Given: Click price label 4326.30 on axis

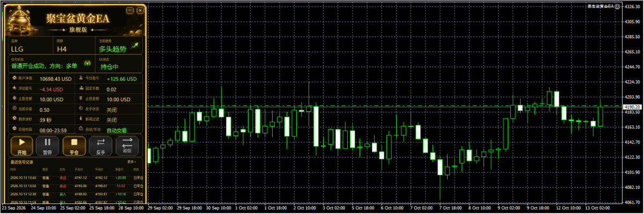Looking at the screenshot, I should pyautogui.click(x=632, y=6).
